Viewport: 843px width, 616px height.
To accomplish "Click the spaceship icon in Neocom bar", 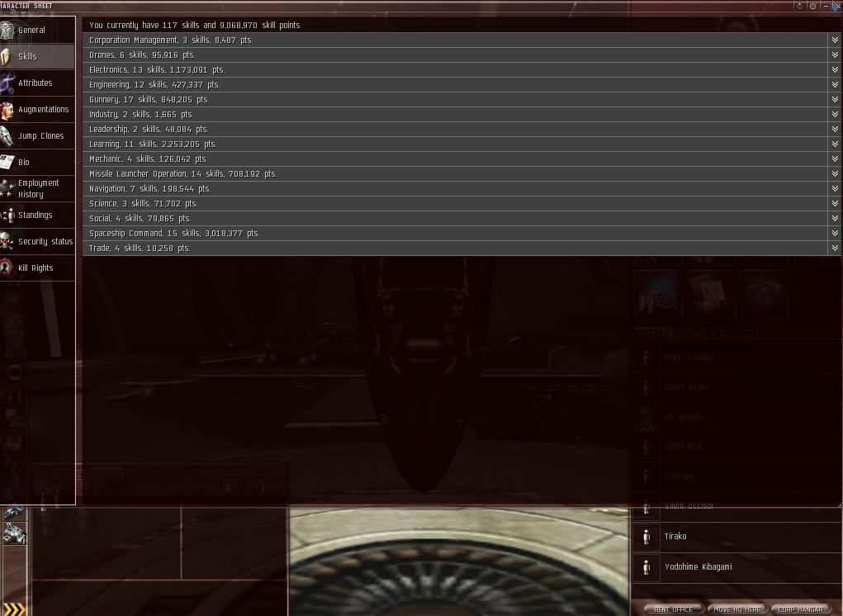I will pos(13,512).
